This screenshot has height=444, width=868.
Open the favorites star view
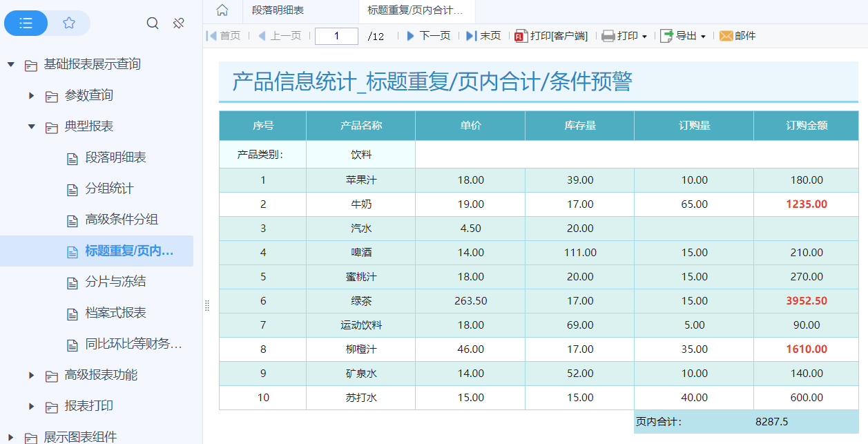(69, 23)
